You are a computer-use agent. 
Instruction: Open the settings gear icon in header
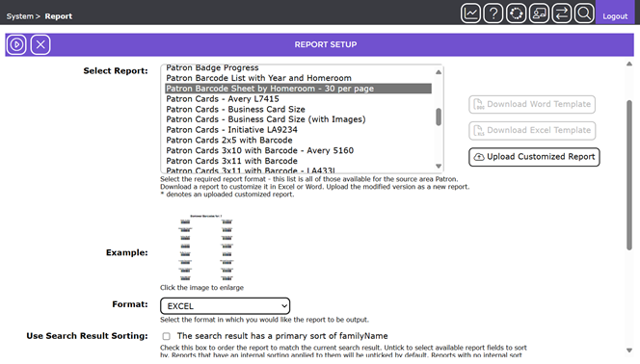pos(516,13)
